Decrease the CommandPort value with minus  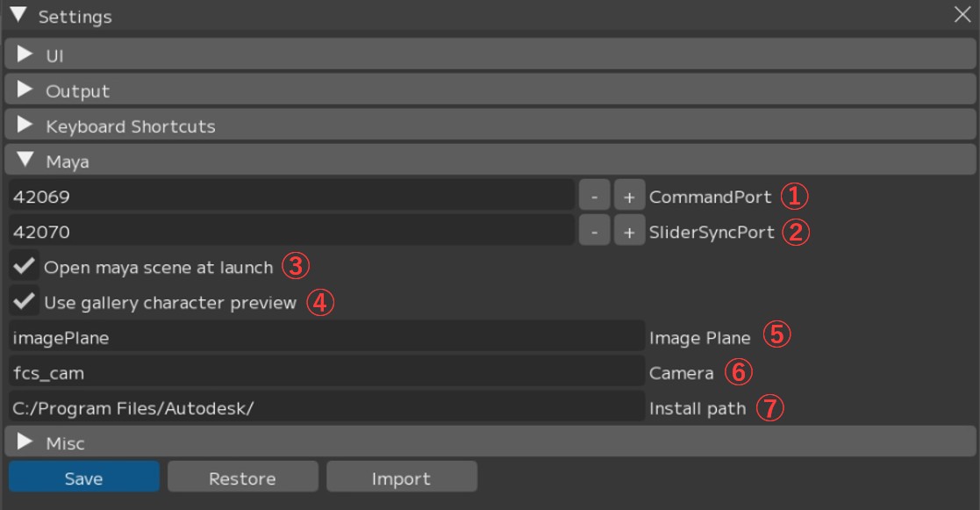tap(594, 197)
